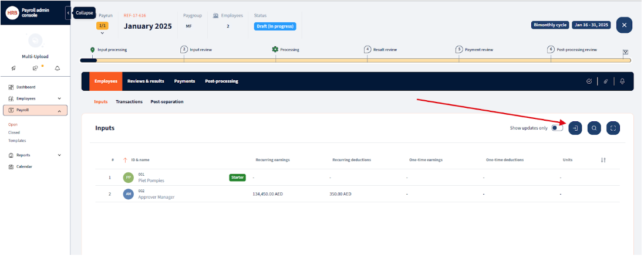Image resolution: width=644 pixels, height=259 pixels.
Task: Collapse the Payroll sidebar section
Action: 59,110
